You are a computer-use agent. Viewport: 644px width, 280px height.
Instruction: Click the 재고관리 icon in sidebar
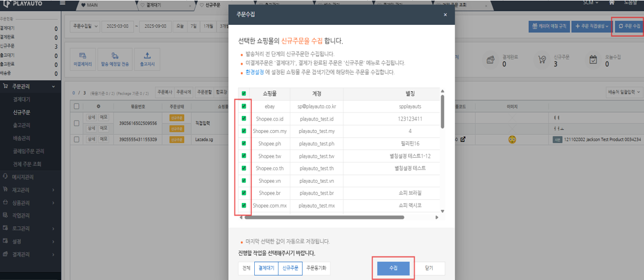point(5,189)
